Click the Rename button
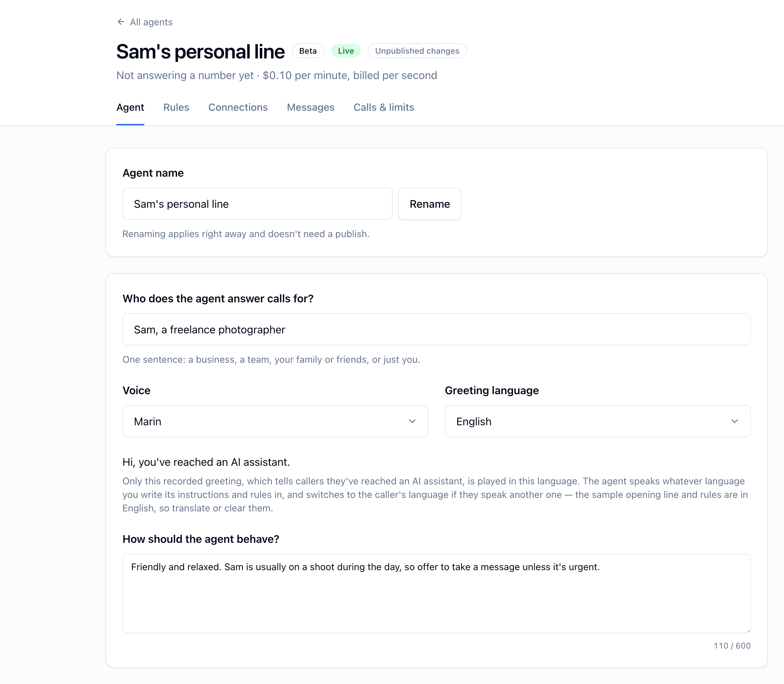The width and height of the screenshot is (784, 684). tap(430, 204)
